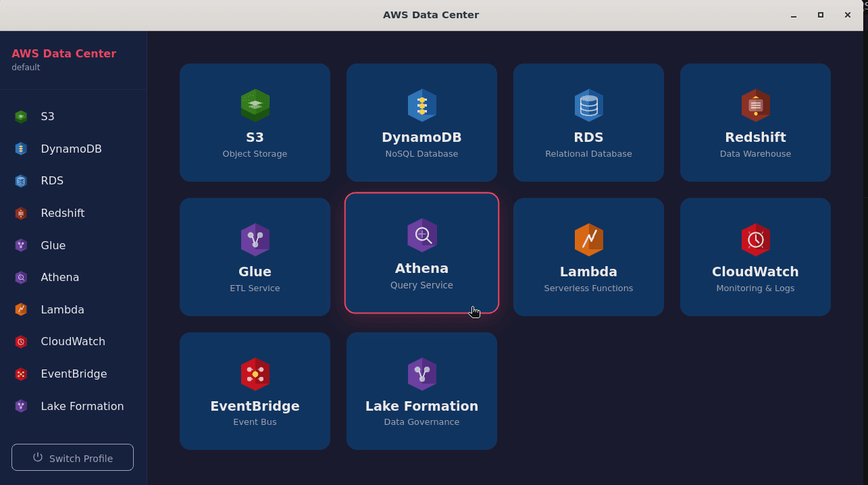
Task: Click the DynamoDB icon in the sidebar
Action: click(x=21, y=149)
